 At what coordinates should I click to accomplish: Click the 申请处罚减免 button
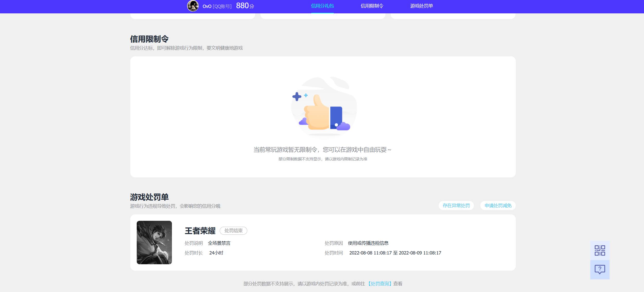(x=498, y=206)
